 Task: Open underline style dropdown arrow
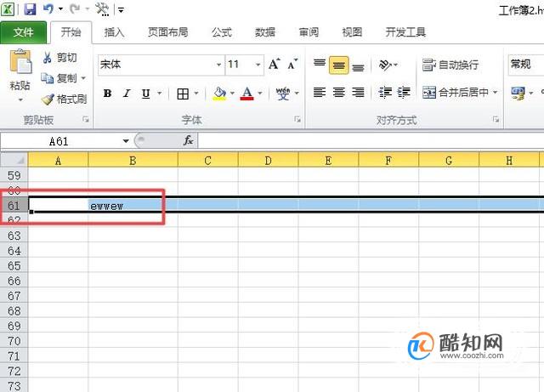click(160, 93)
